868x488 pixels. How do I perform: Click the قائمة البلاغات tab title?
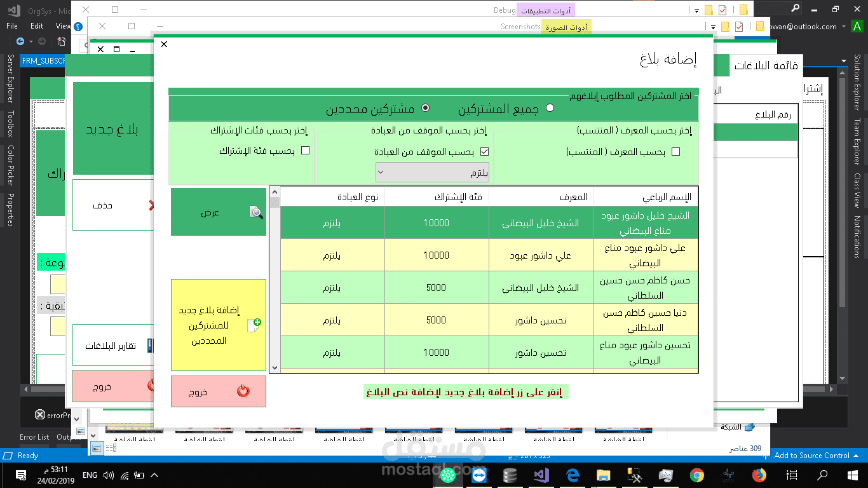click(x=766, y=65)
